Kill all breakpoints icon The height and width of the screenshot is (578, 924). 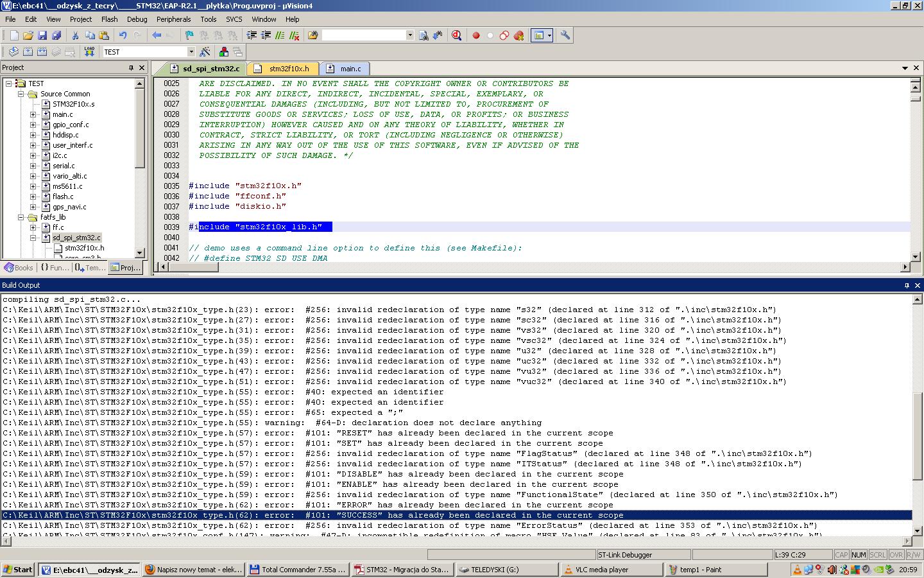(518, 35)
